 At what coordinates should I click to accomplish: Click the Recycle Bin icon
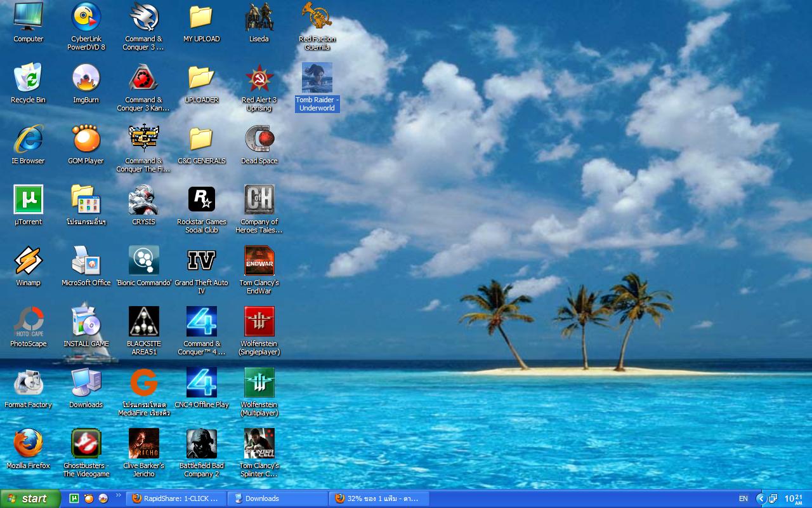pyautogui.click(x=29, y=78)
